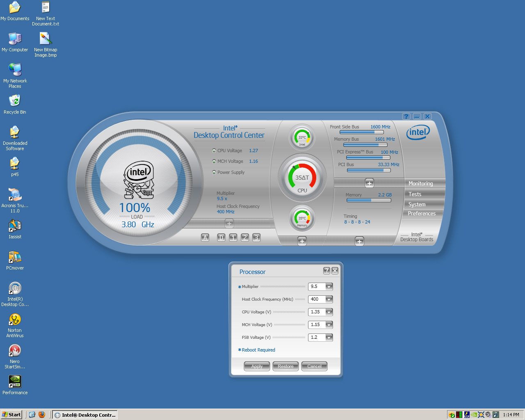Open the Start menu
This screenshot has height=420, width=525.
tap(11, 415)
